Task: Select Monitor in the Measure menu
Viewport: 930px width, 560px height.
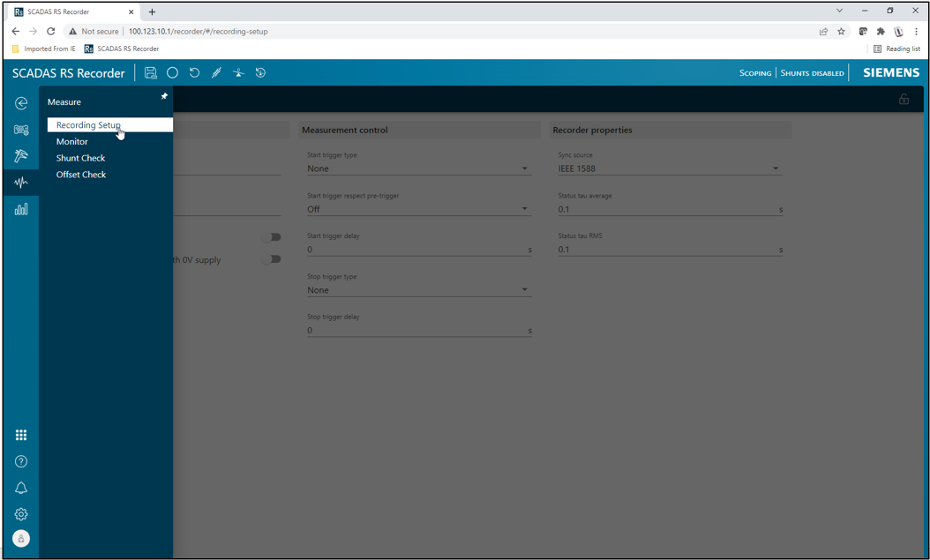Action: (72, 142)
